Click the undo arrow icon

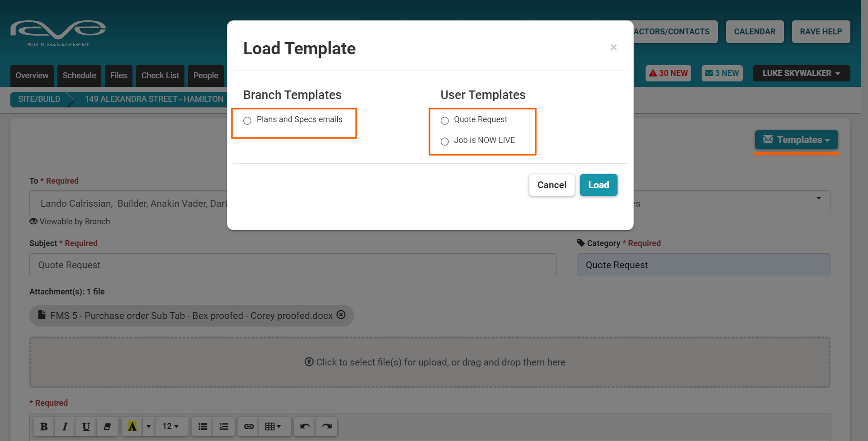(x=305, y=427)
